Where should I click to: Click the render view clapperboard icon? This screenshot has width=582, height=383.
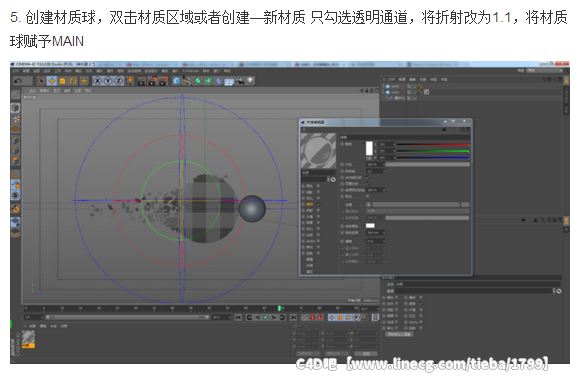tap(142, 81)
